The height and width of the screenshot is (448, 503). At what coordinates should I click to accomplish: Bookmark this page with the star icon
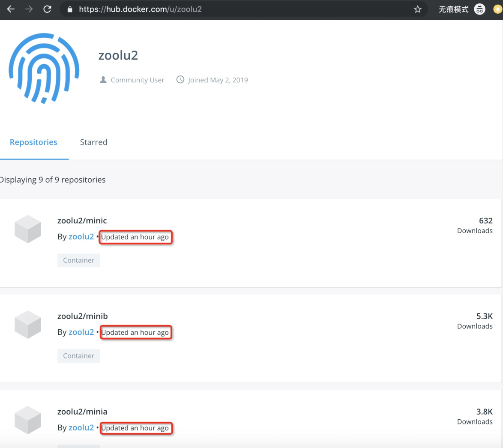click(417, 9)
